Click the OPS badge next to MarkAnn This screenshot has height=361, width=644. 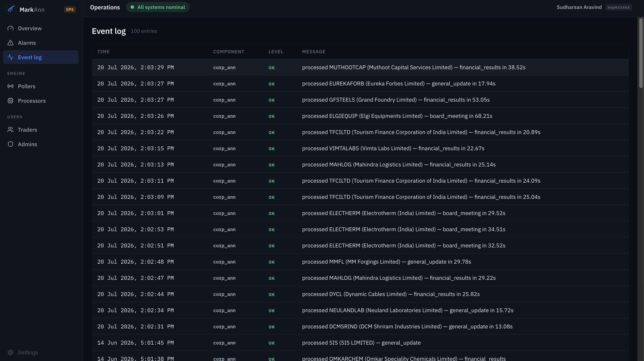pos(70,10)
